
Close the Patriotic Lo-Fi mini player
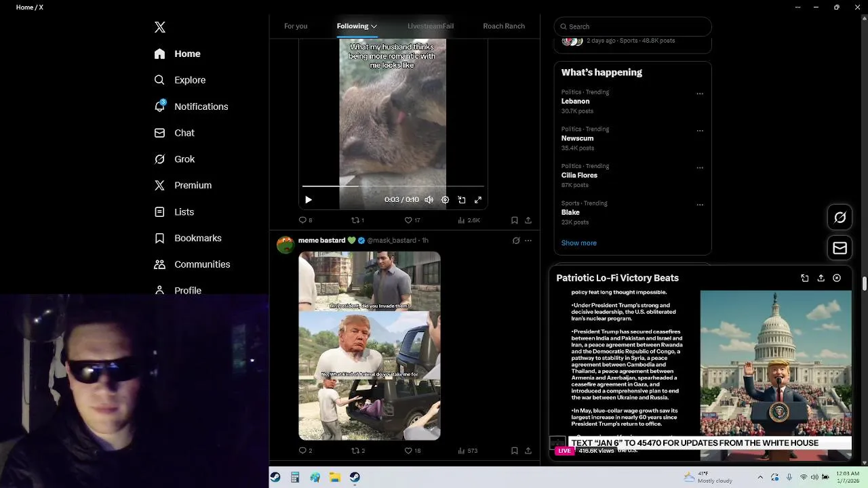point(837,278)
